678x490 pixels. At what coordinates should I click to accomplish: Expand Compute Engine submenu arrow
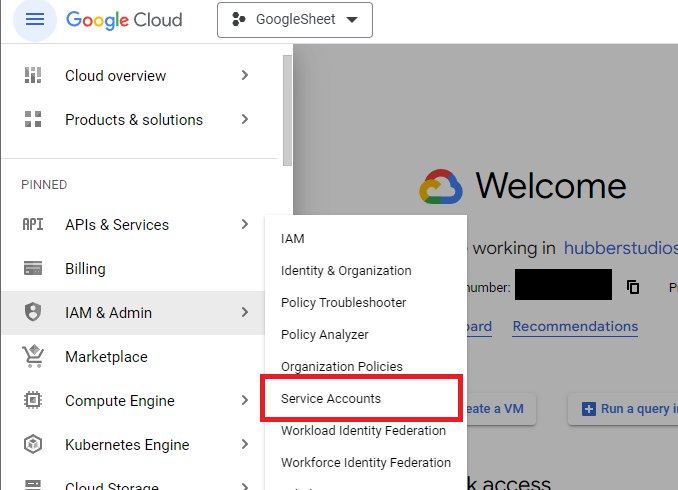tap(245, 400)
